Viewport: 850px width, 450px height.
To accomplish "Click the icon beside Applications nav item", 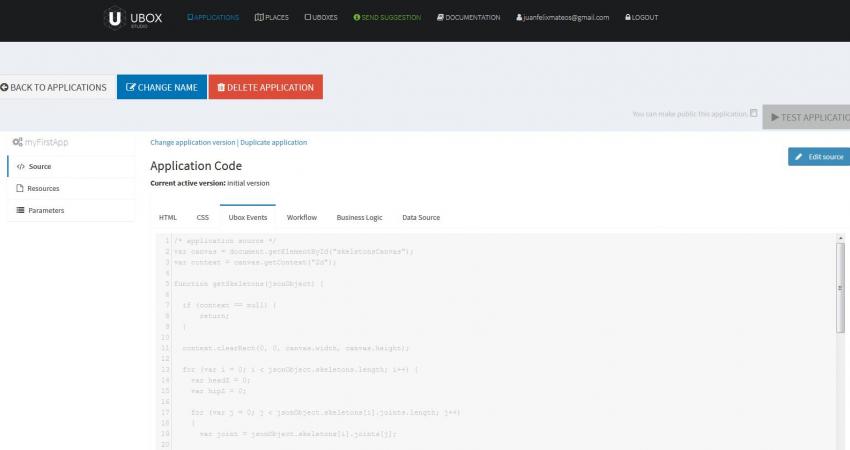I will pos(190,17).
